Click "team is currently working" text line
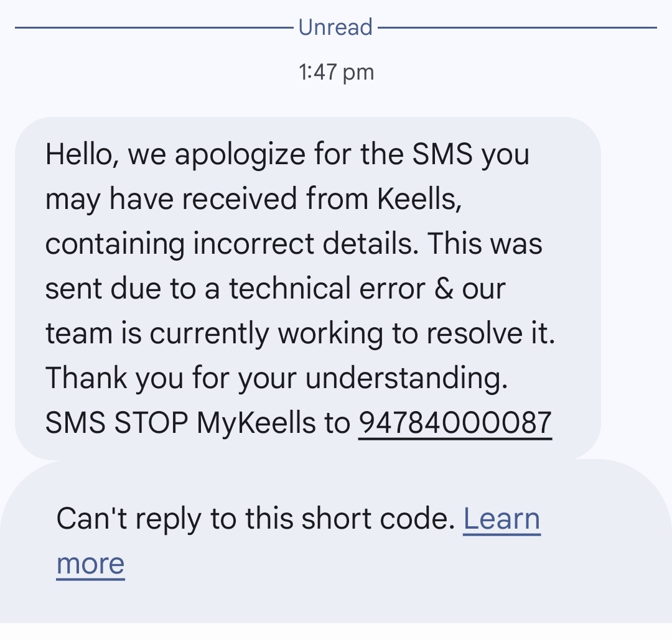Image resolution: width=672 pixels, height=640 pixels. 214,333
